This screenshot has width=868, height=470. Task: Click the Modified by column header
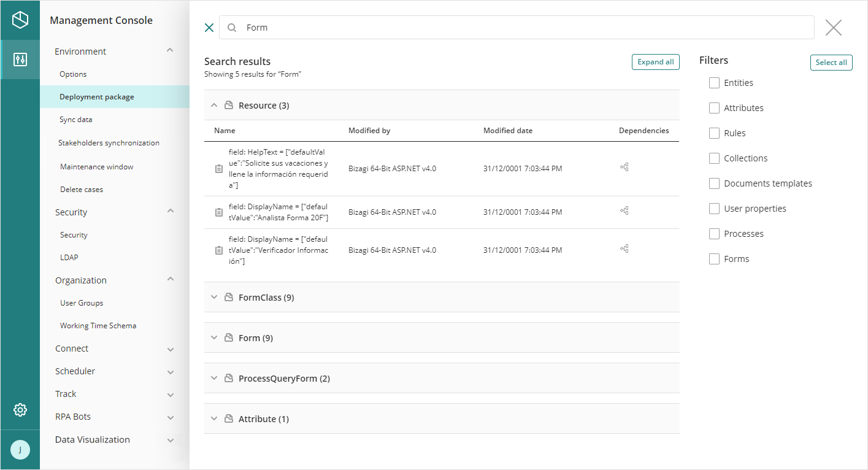(x=369, y=131)
